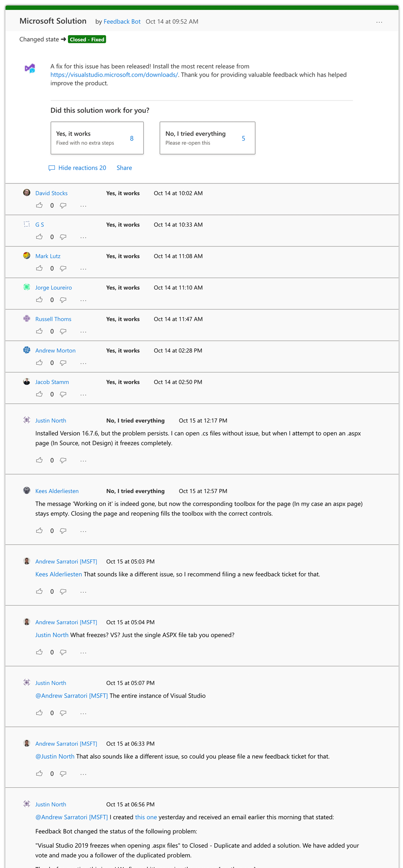This screenshot has width=403, height=868.
Task: Click the 'Did this solution work for you?' heading
Action: click(x=100, y=110)
